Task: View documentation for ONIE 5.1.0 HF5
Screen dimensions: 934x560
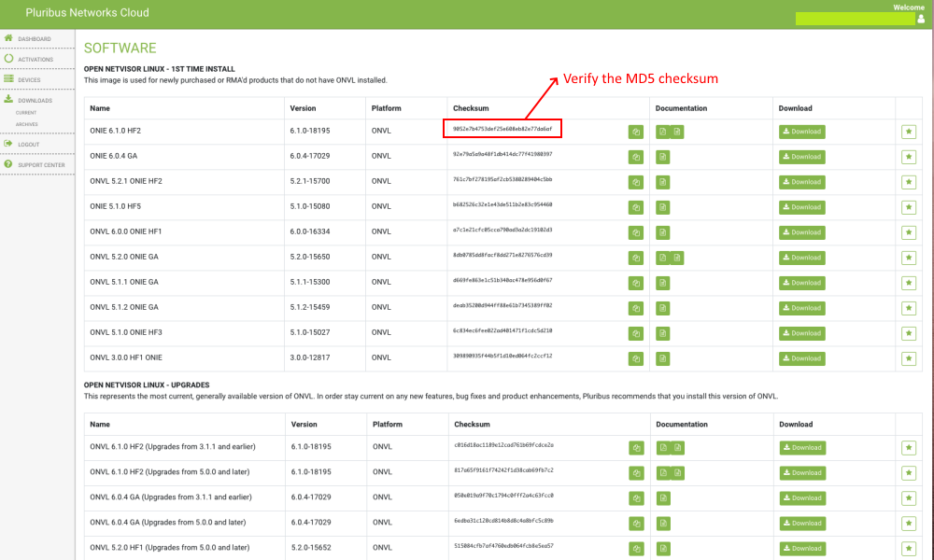Action: (662, 208)
